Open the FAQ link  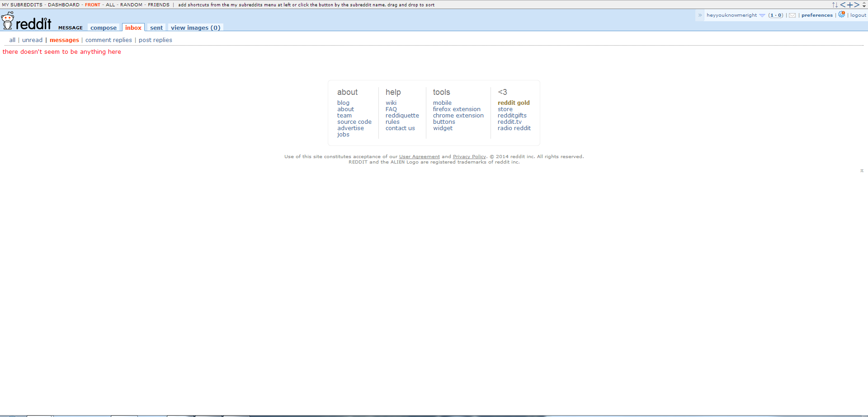coord(391,109)
